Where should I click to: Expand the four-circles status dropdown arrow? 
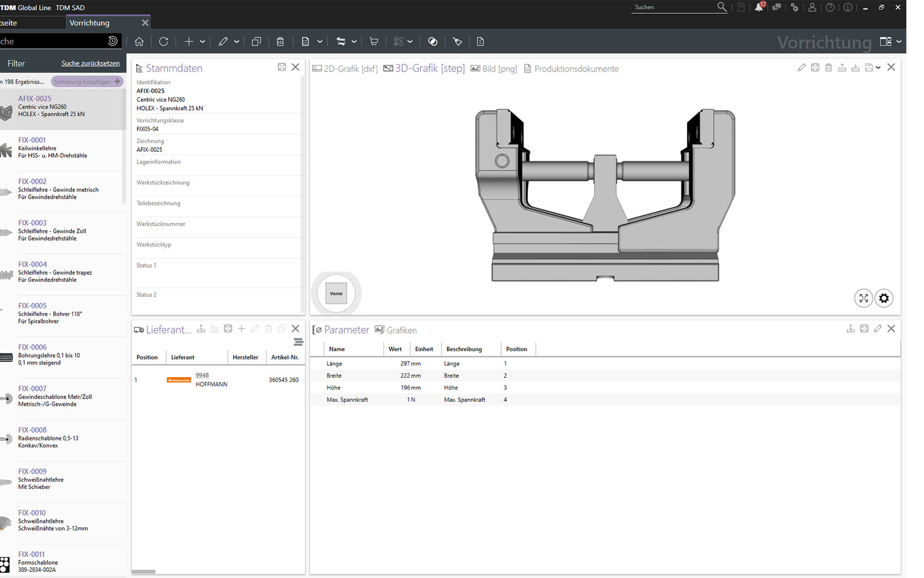click(x=410, y=41)
